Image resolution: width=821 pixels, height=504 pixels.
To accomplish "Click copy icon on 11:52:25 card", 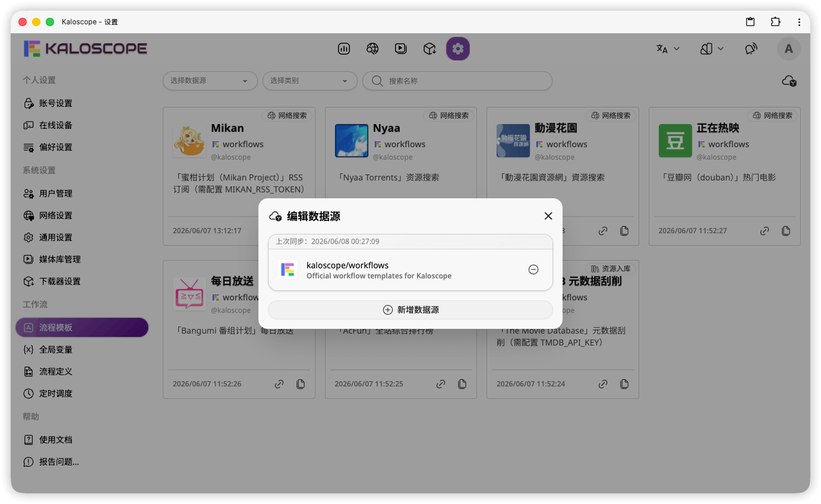I will click(x=462, y=384).
